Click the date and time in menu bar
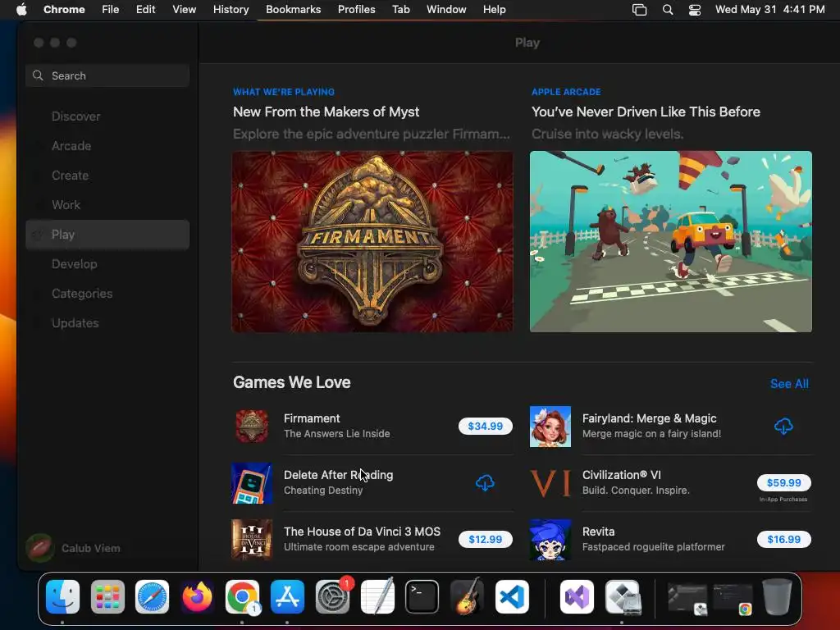The height and width of the screenshot is (630, 840). [x=769, y=10]
